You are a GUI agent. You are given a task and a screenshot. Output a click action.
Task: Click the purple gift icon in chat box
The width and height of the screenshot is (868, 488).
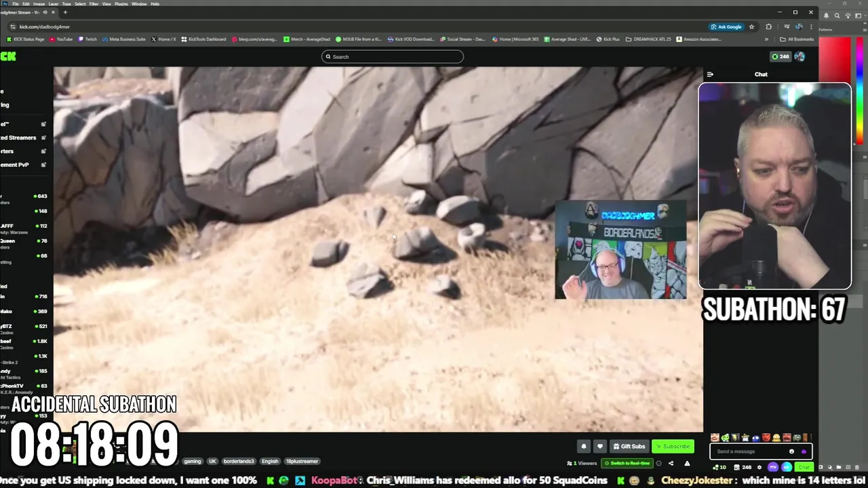[x=804, y=451]
